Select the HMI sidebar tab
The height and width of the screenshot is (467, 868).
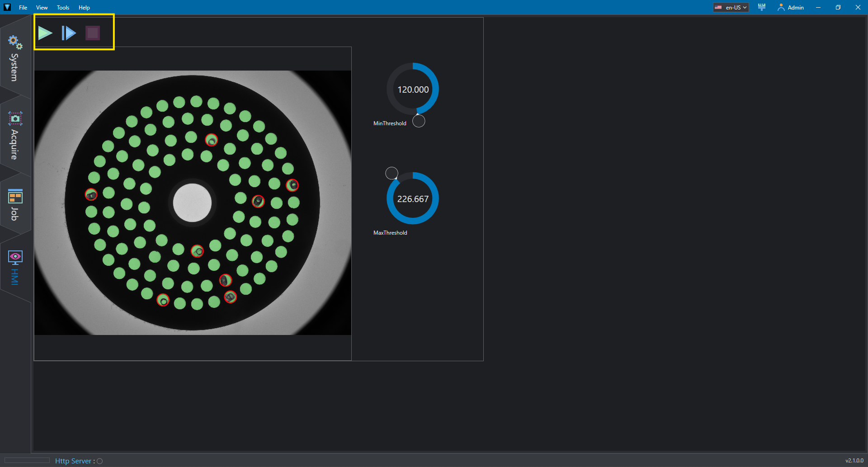coord(15,268)
